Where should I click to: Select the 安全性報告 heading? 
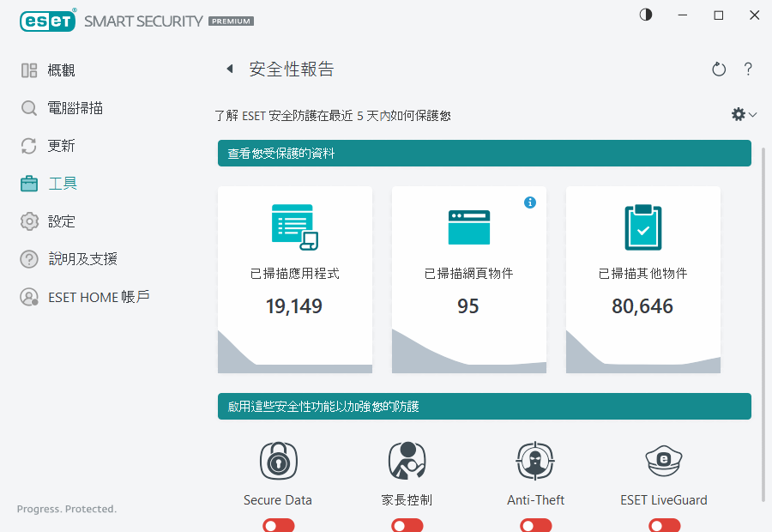[x=292, y=68]
